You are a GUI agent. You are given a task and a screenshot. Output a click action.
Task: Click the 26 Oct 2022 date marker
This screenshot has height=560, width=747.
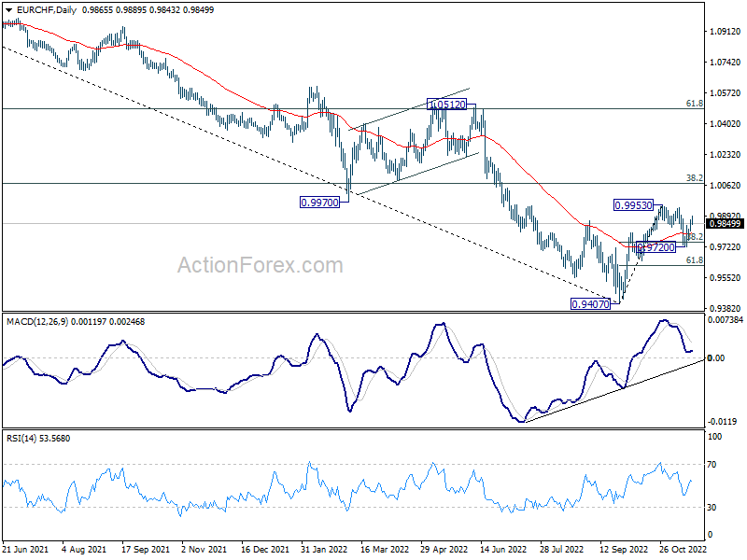683,549
